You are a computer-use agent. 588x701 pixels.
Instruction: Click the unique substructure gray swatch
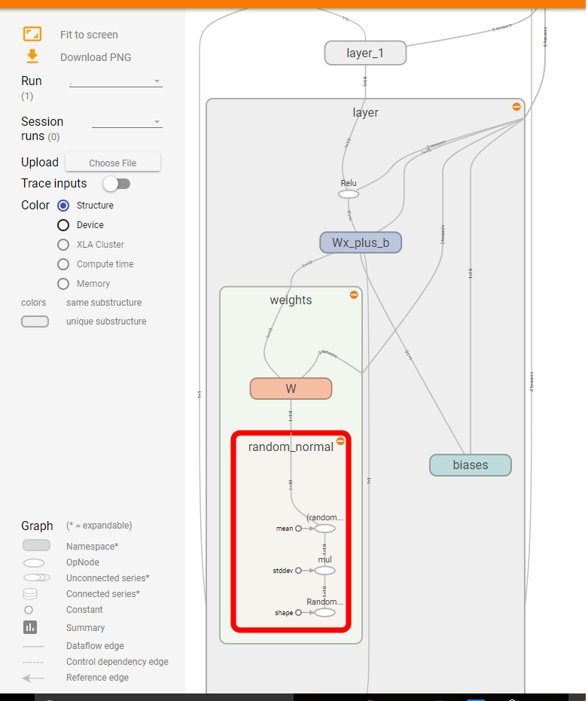pos(35,322)
